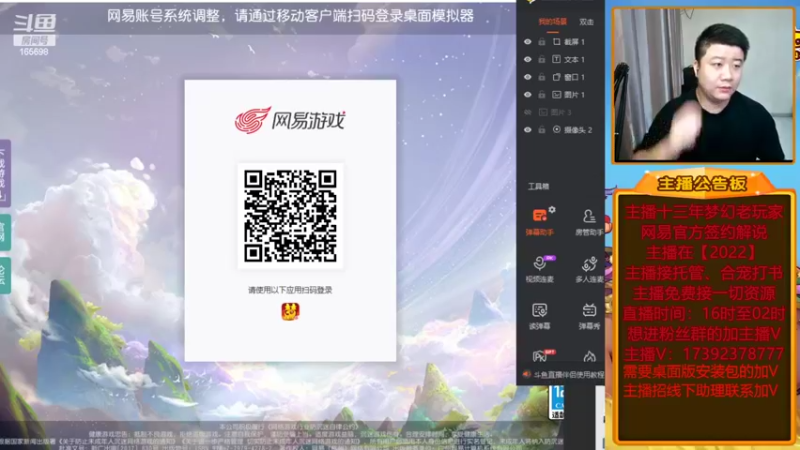Click the T text icon of 文本 1
Image resolution: width=800 pixels, height=450 pixels.
(557, 59)
